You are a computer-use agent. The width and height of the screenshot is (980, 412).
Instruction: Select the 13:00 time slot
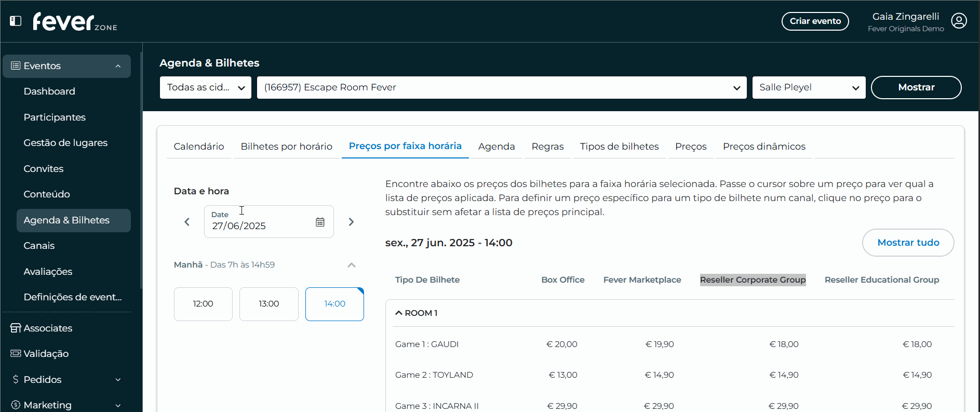point(269,304)
